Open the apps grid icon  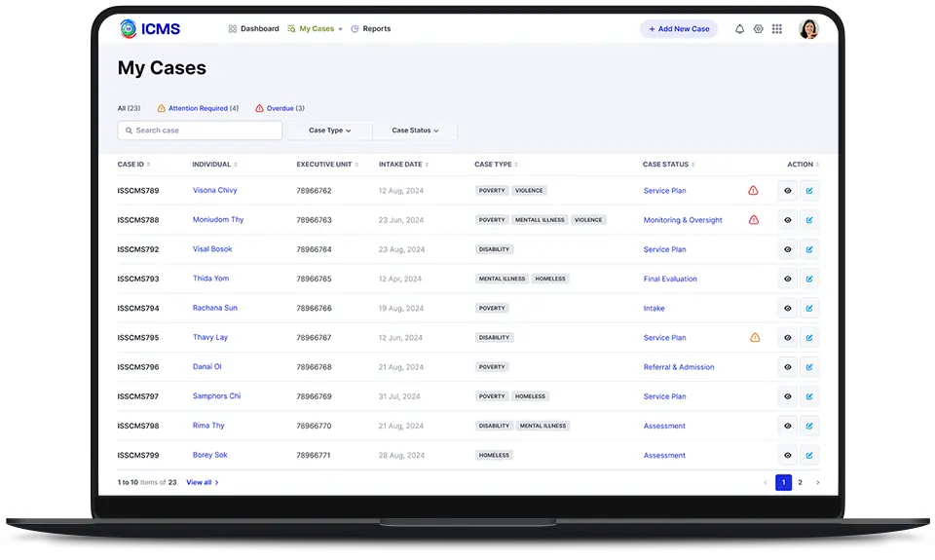pos(777,29)
